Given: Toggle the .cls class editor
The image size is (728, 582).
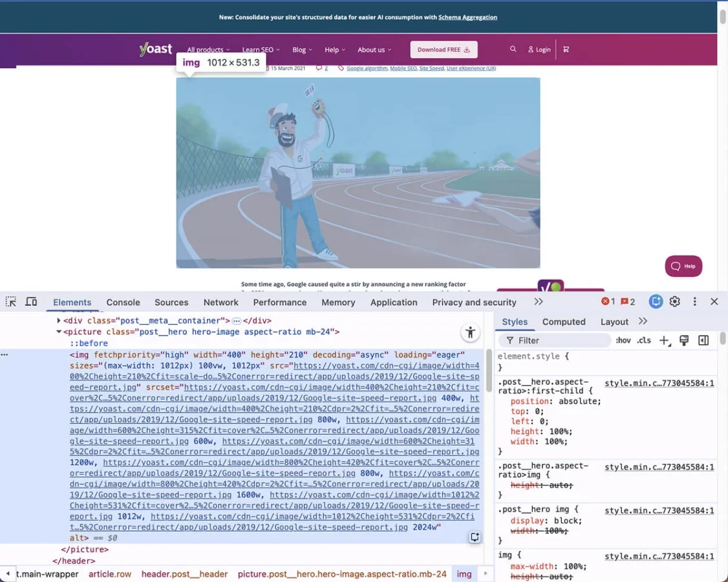Looking at the screenshot, I should click(x=644, y=339).
